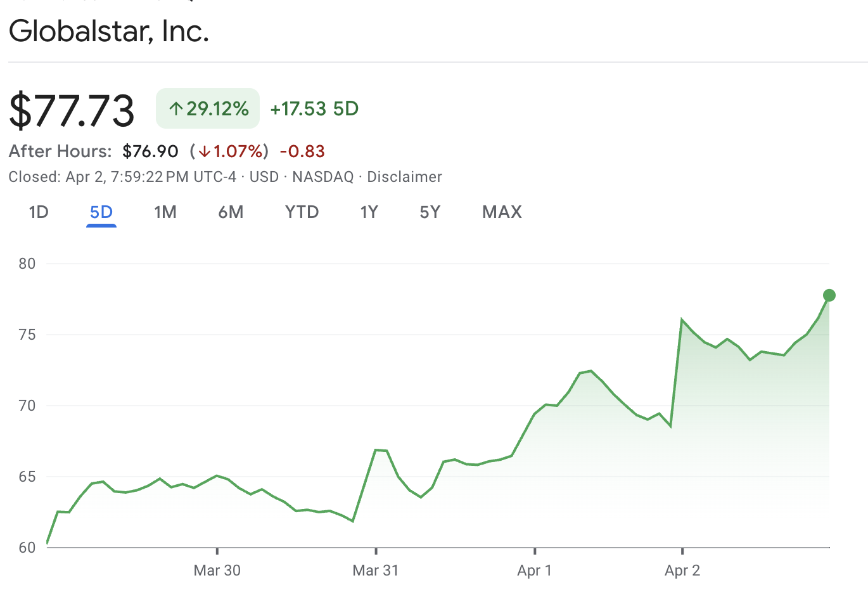Select the 5D chart range tab
868x592 pixels.
click(x=101, y=212)
